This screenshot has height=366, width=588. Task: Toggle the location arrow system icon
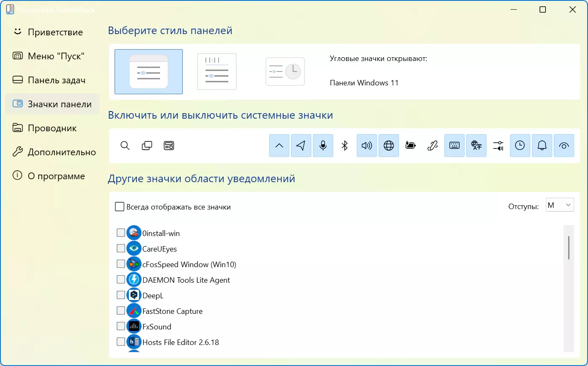[301, 146]
